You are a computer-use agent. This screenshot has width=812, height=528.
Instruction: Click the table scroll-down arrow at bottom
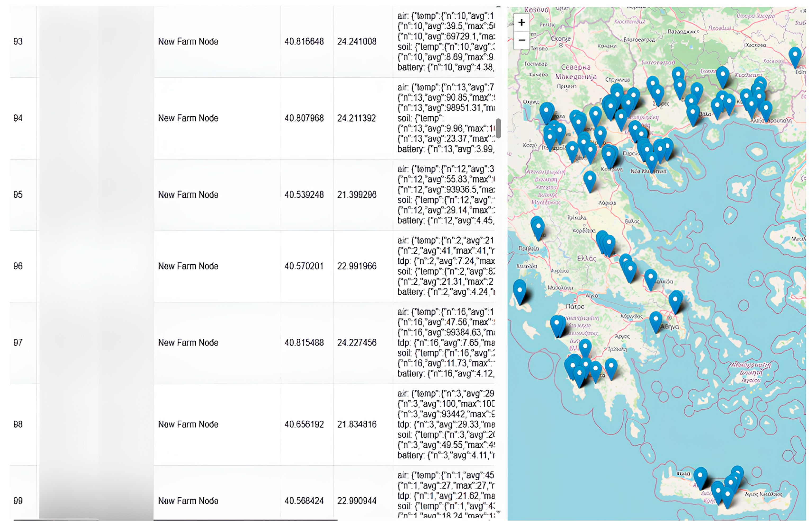tap(499, 512)
